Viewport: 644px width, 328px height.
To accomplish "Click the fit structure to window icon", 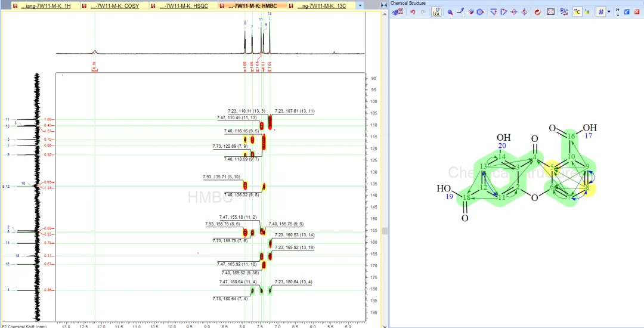I will point(551,12).
